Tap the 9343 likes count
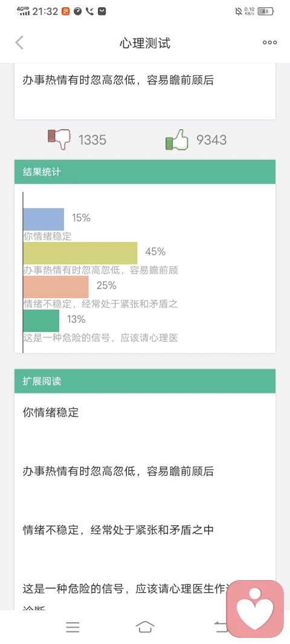The width and height of the screenshot is (290, 644). [211, 140]
